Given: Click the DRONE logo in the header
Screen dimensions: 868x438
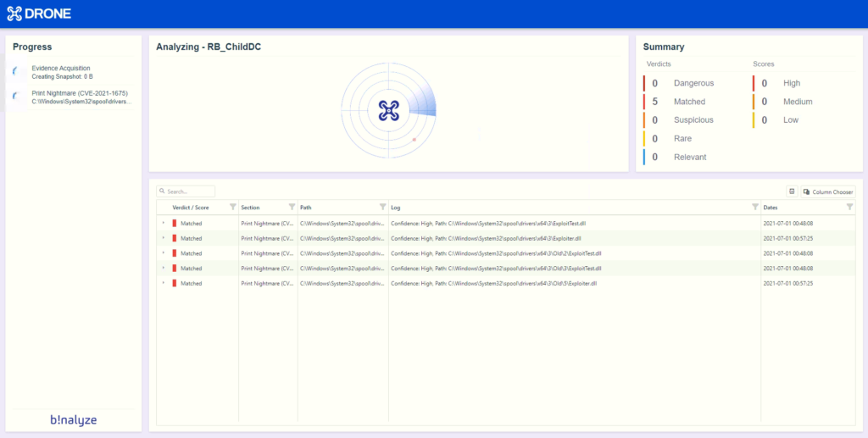Looking at the screenshot, I should 39,14.
